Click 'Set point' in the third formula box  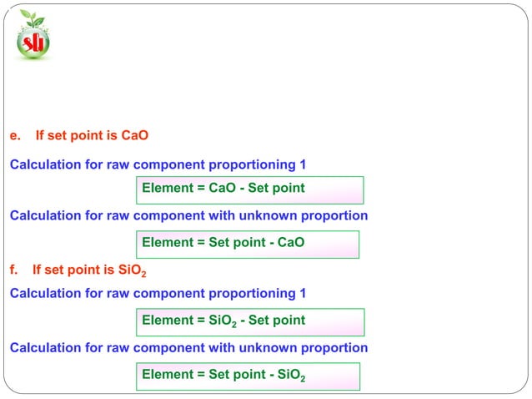277,320
